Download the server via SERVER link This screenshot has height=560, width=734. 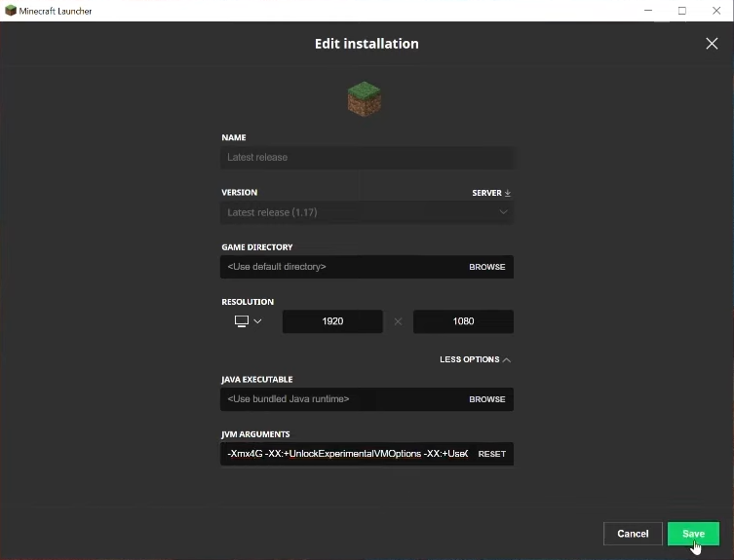(491, 193)
